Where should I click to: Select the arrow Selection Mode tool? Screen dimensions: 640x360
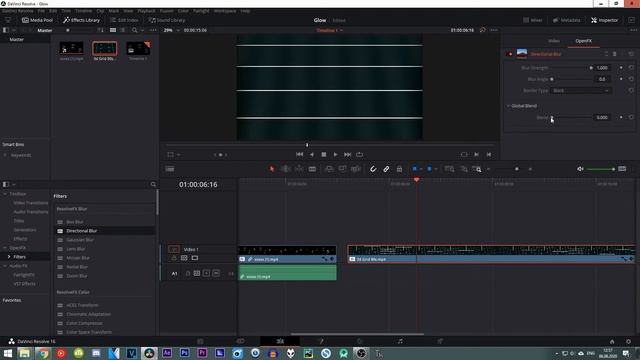(272, 169)
